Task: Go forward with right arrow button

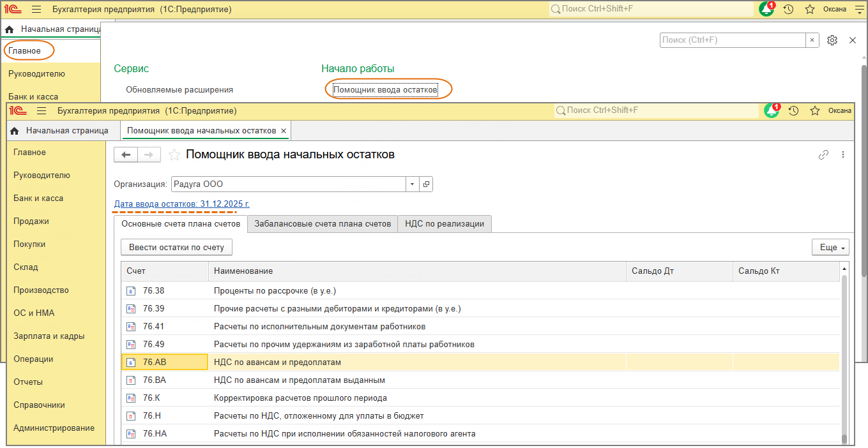Action: [149, 155]
